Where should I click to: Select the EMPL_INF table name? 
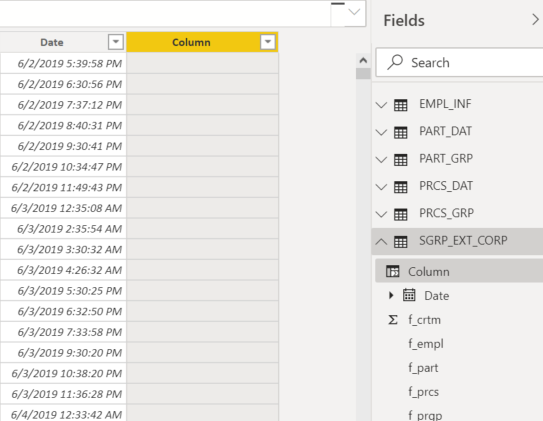click(445, 104)
